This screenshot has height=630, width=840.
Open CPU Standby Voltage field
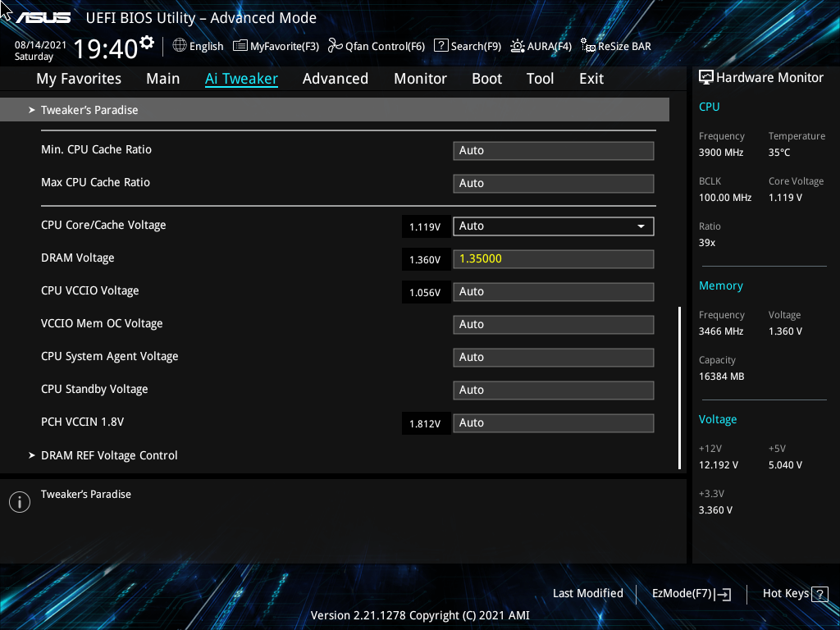click(x=554, y=390)
